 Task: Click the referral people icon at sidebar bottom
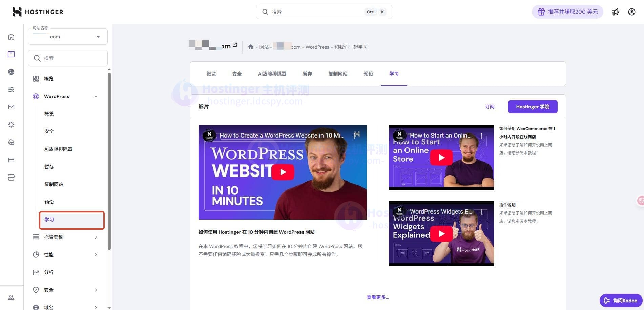(x=11, y=297)
